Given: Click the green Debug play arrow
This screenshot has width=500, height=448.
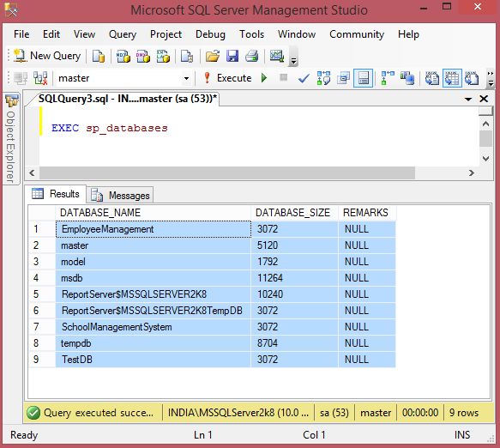Looking at the screenshot, I should pyautogui.click(x=264, y=78).
